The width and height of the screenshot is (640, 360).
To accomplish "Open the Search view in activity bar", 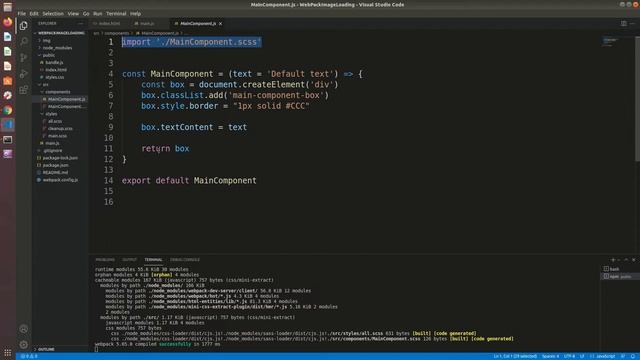I will pyautogui.click(x=24, y=41).
